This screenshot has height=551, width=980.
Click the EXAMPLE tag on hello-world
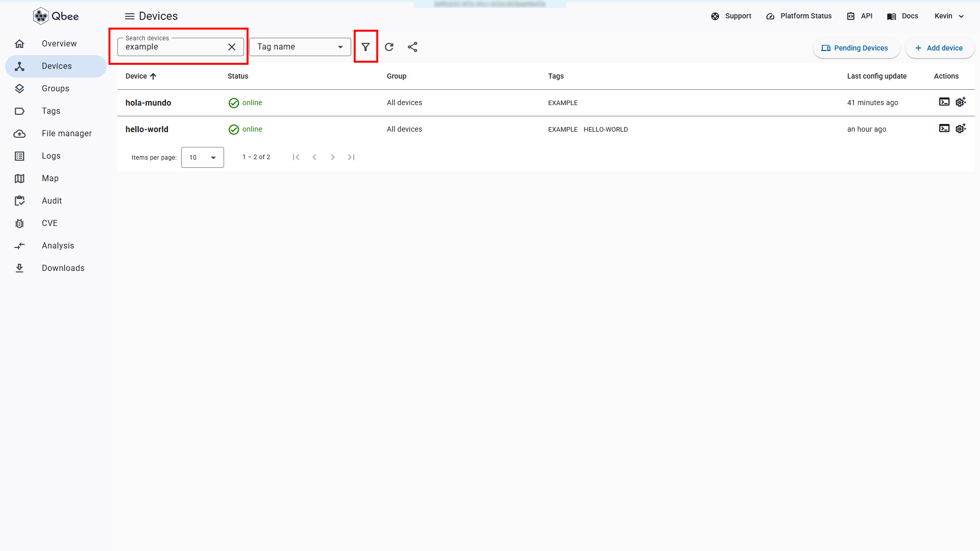(x=563, y=130)
